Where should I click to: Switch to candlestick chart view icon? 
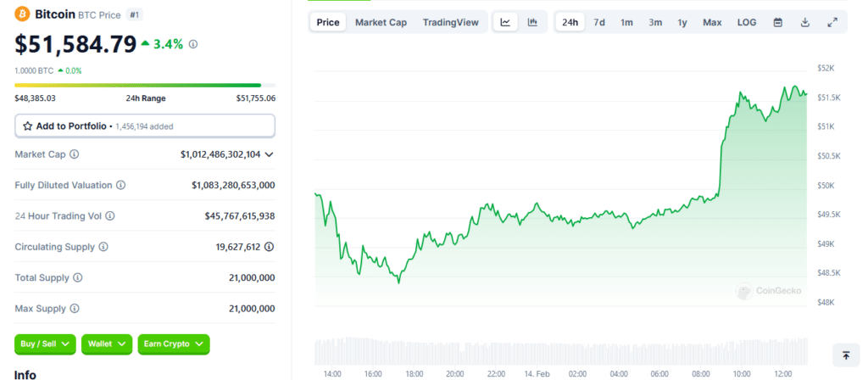pos(532,22)
